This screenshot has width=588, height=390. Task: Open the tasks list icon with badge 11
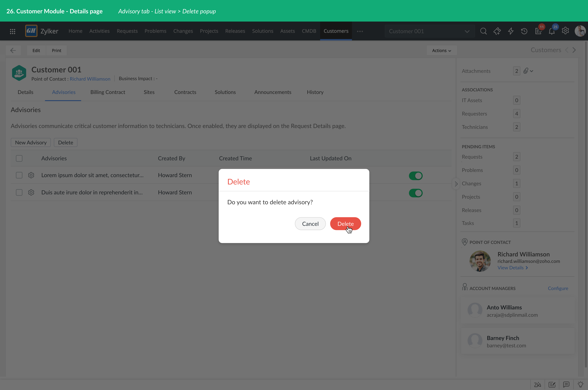538,31
